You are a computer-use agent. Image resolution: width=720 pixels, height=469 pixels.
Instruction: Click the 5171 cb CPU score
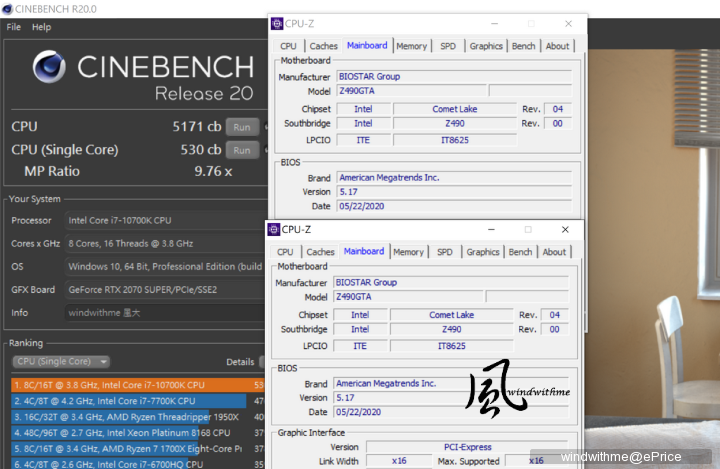pyautogui.click(x=197, y=126)
